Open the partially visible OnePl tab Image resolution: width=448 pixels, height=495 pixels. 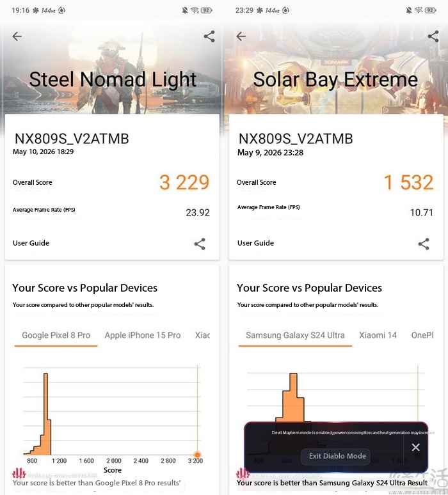pyautogui.click(x=422, y=335)
